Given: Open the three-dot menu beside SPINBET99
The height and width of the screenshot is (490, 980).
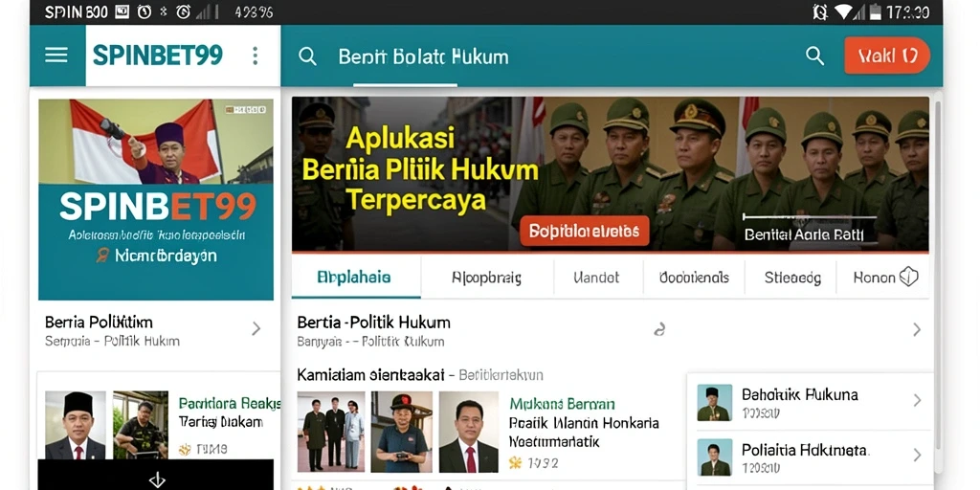Looking at the screenshot, I should pyautogui.click(x=255, y=56).
